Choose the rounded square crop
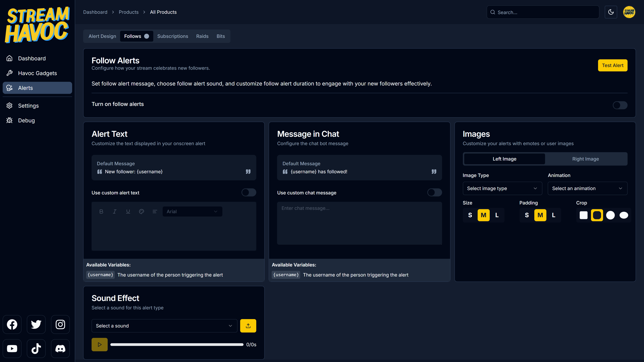This screenshot has width=644, height=362. click(597, 215)
